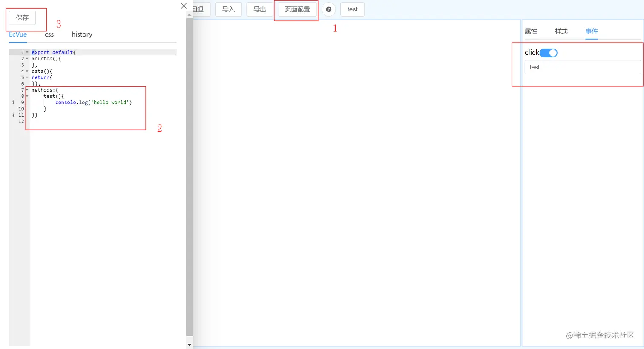Open the 样式 panel tab

coord(561,31)
